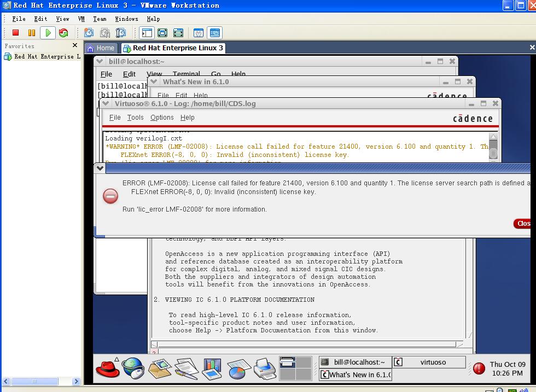Open the VMware File menu
The height and width of the screenshot is (392, 536).
point(19,19)
